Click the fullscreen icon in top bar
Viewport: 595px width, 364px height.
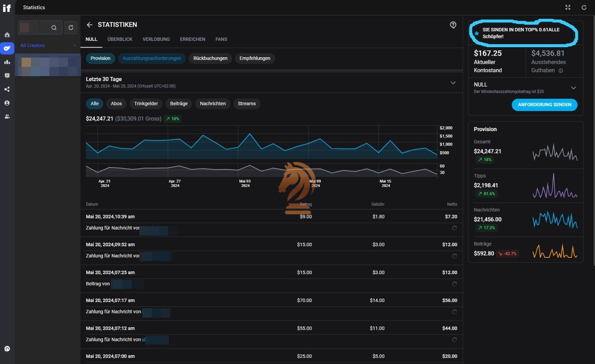pyautogui.click(x=568, y=7)
